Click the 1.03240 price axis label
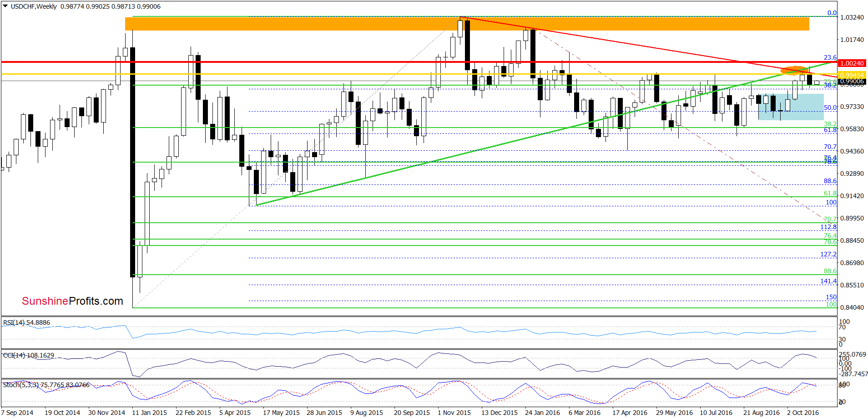 [x=852, y=17]
